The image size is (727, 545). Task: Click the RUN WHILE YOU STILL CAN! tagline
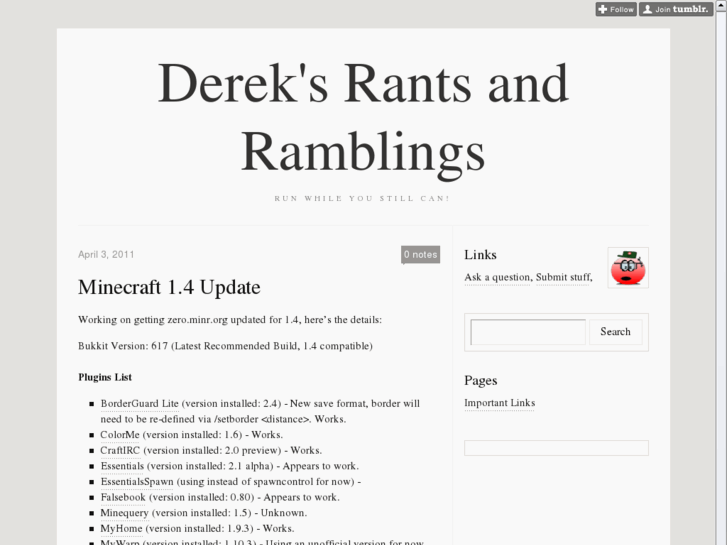362,199
